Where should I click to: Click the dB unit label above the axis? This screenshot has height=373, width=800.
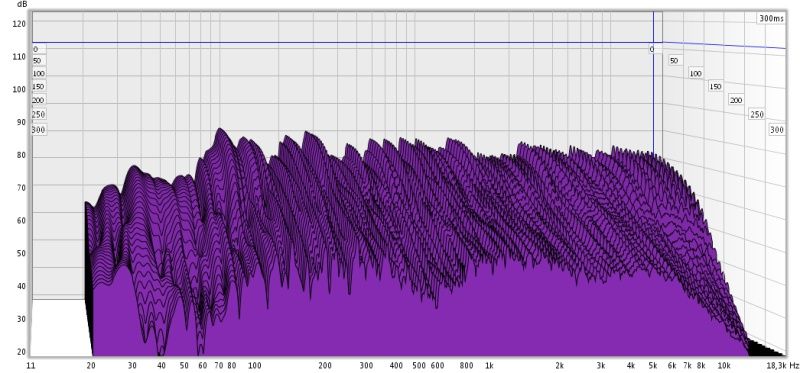click(21, 4)
